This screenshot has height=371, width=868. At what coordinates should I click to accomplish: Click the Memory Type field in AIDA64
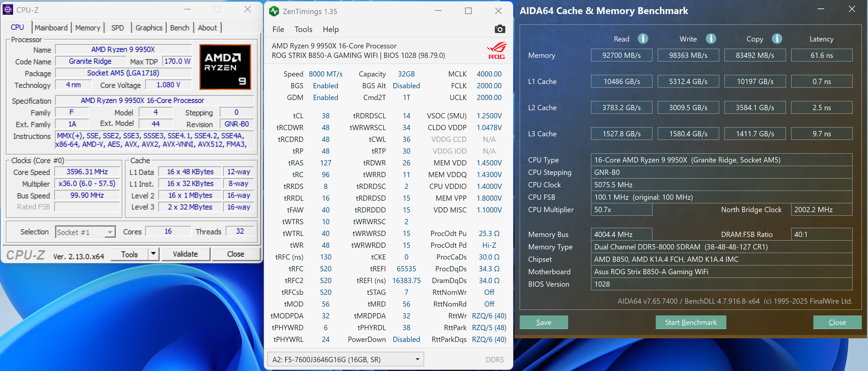tap(721, 247)
